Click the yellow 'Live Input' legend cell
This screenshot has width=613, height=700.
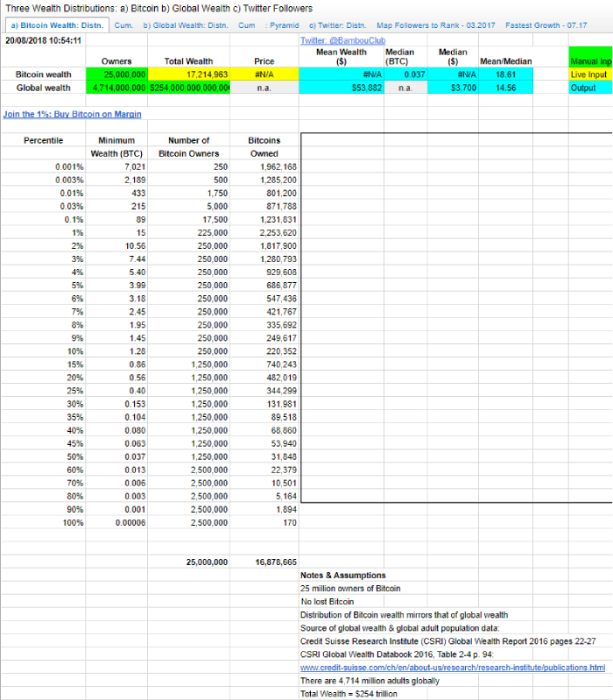(591, 74)
